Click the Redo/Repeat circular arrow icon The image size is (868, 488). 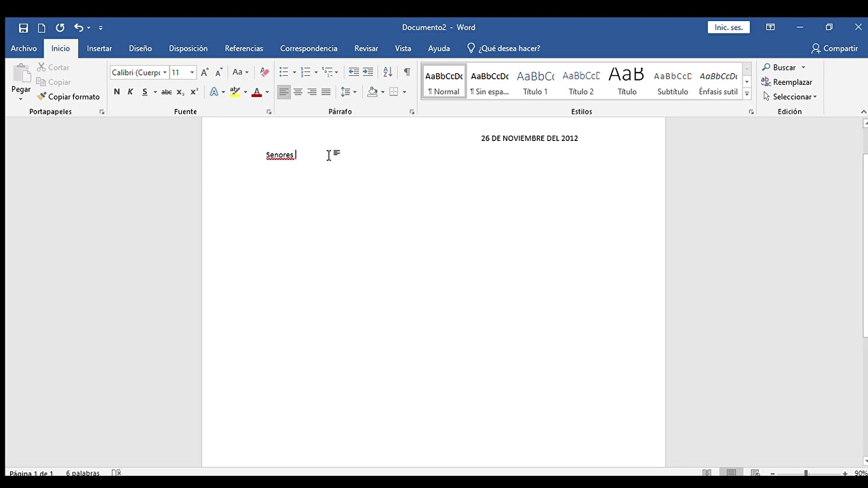click(x=60, y=28)
